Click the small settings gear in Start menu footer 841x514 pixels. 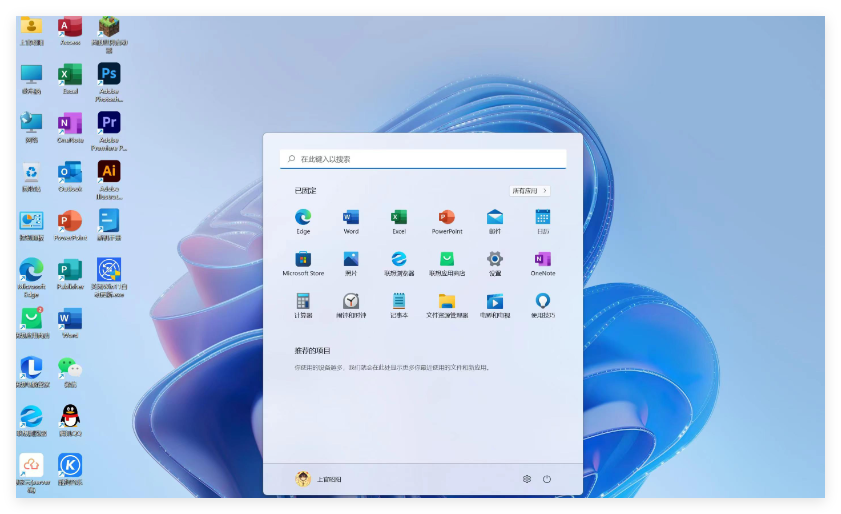click(527, 479)
